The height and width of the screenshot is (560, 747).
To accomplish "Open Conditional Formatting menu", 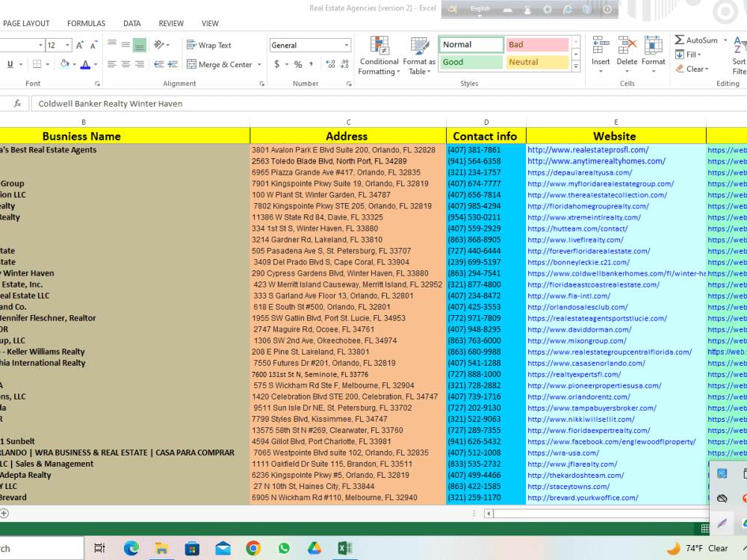I will (379, 56).
